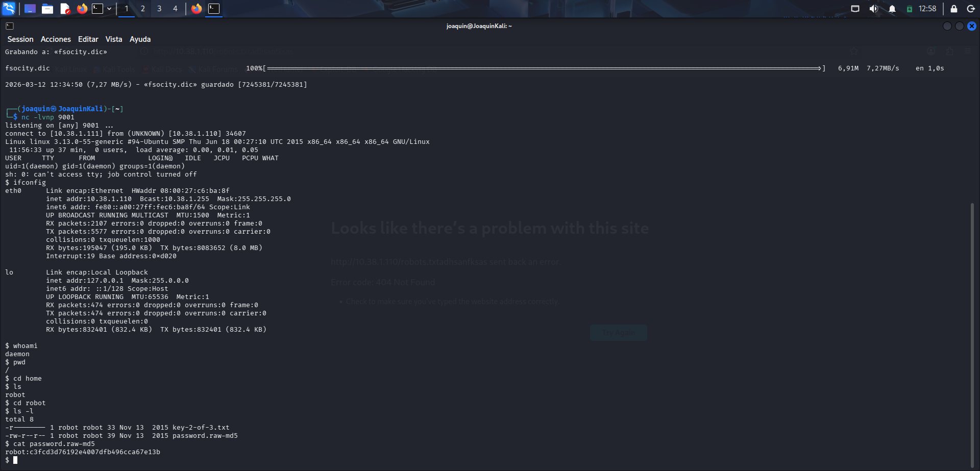
Task: Lock the screen using the padlock icon
Action: click(952, 8)
